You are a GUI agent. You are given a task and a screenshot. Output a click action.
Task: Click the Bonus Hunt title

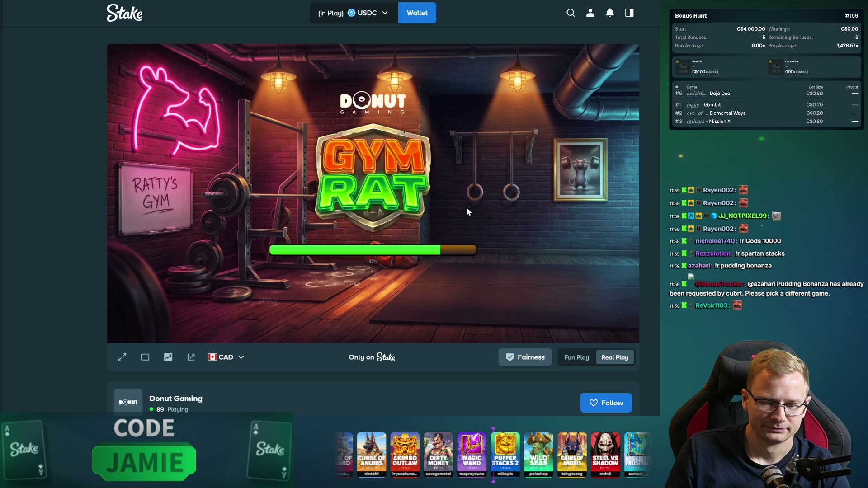coord(691,15)
